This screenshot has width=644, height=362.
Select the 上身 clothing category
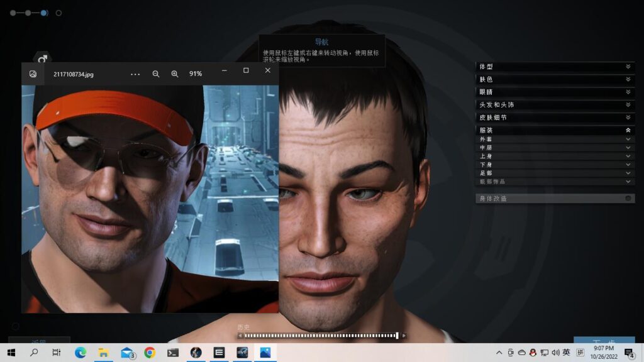[x=555, y=156]
